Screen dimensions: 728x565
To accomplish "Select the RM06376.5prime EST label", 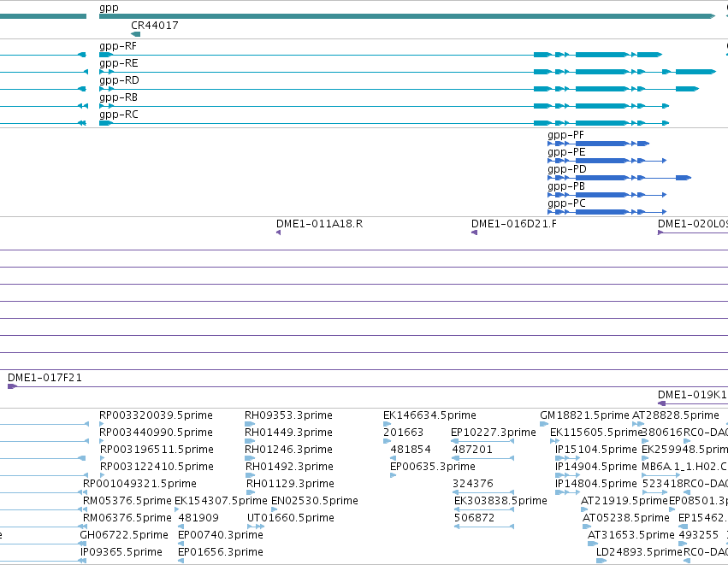I will 127,518.
